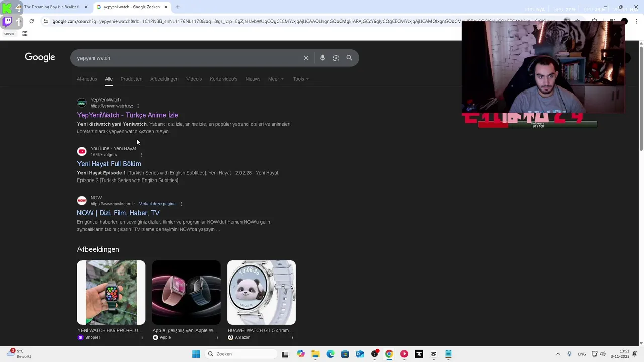Start voice search with the microphone icon
Image resolution: width=644 pixels, height=362 pixels.
[323, 58]
